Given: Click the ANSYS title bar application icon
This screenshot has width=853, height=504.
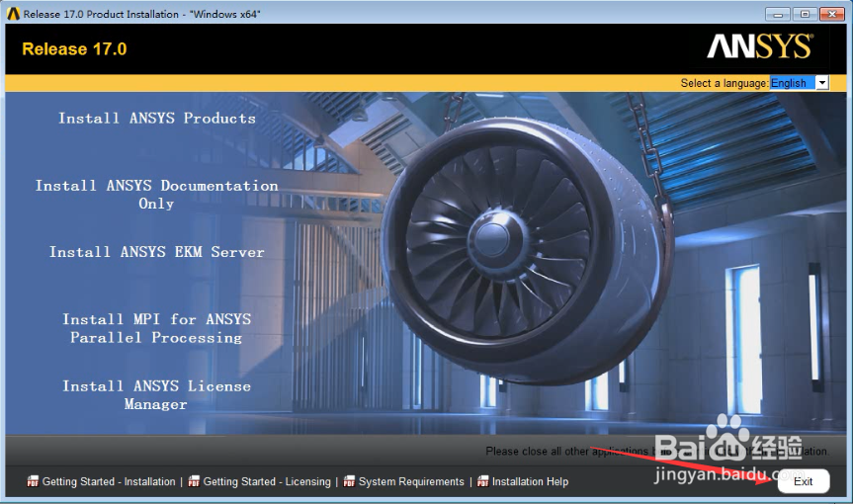Looking at the screenshot, I should [13, 14].
